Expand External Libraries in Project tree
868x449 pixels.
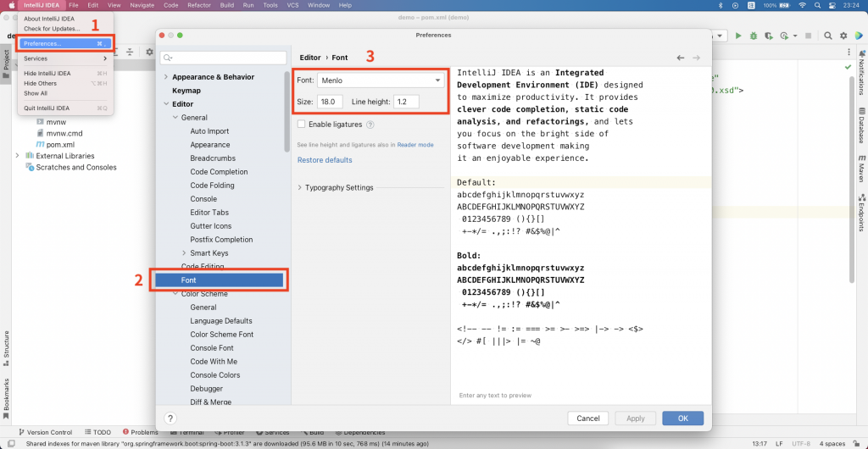tap(17, 156)
